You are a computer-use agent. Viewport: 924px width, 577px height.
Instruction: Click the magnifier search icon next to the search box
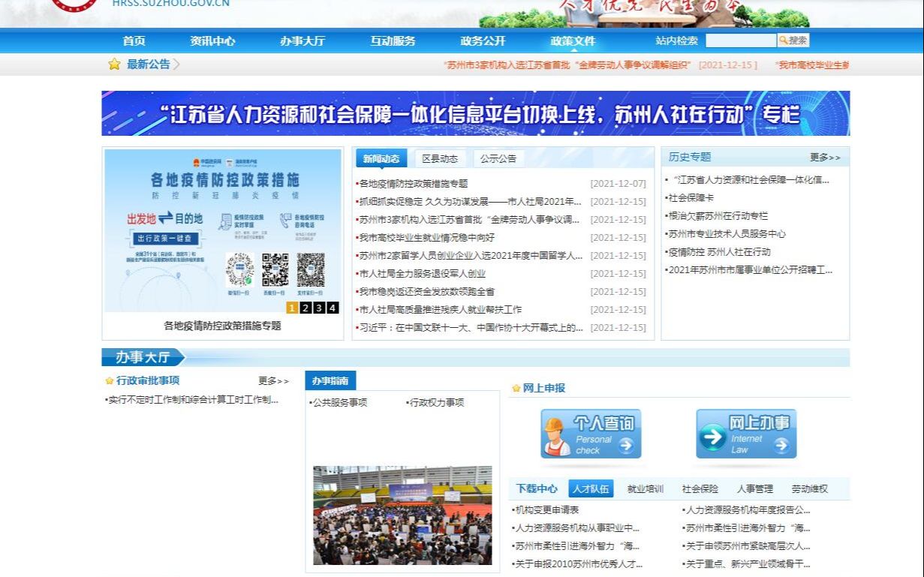(x=783, y=40)
